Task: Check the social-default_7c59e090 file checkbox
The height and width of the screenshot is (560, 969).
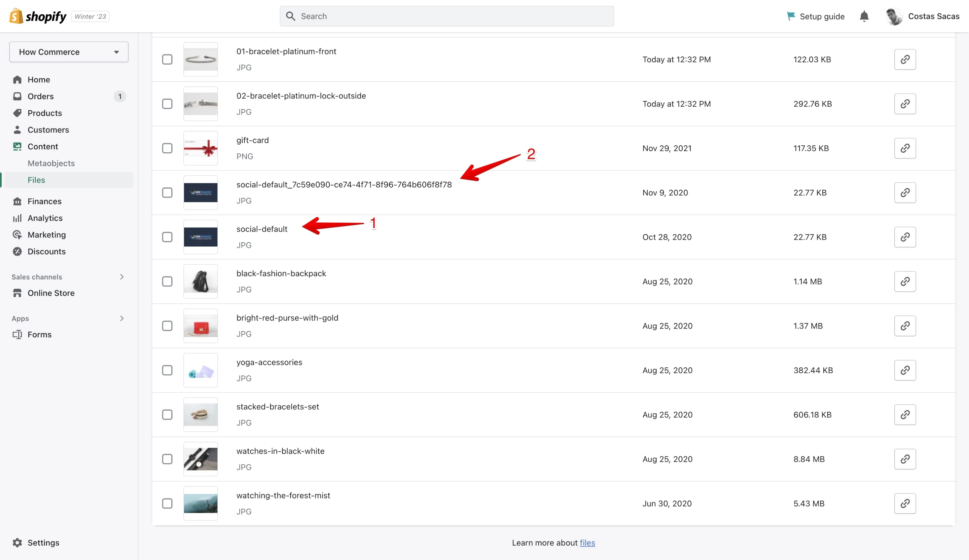Action: tap(167, 193)
